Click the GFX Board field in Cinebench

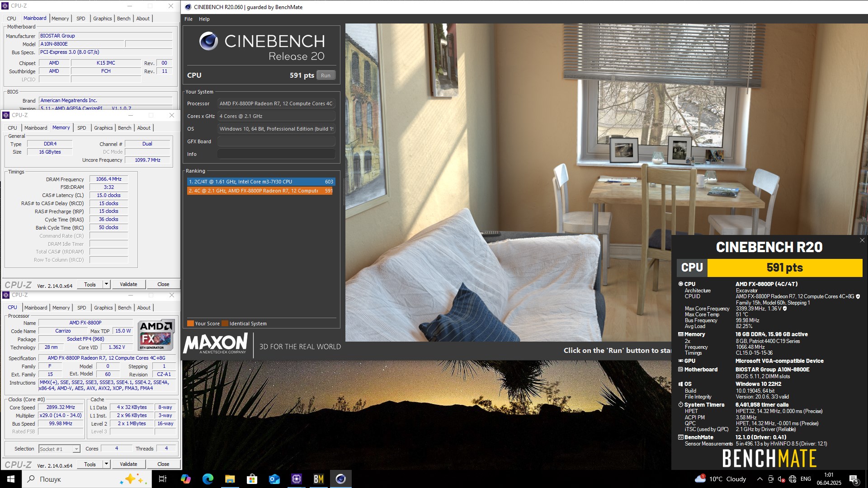point(276,141)
